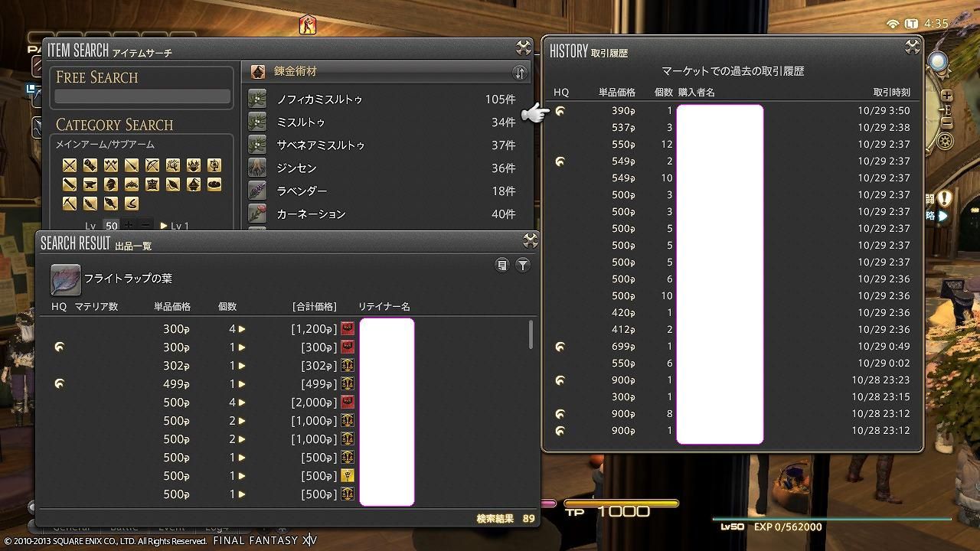Viewport: 980px width, 551px height.
Task: Select the fishing hook category icon
Action: (132, 204)
